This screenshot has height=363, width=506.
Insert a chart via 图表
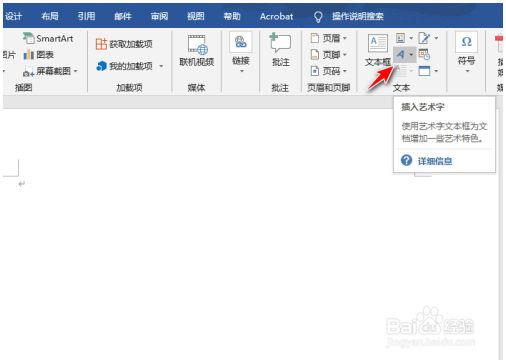point(39,55)
